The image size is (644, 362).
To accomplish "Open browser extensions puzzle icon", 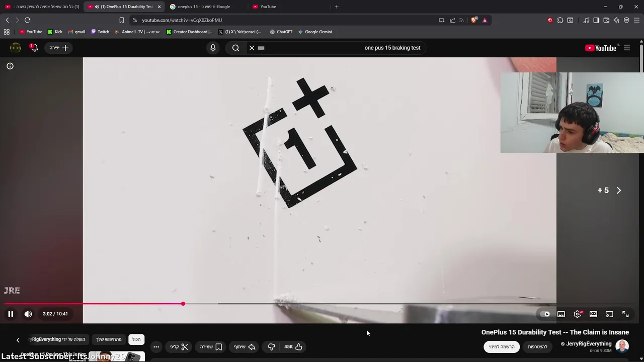I will [560, 20].
